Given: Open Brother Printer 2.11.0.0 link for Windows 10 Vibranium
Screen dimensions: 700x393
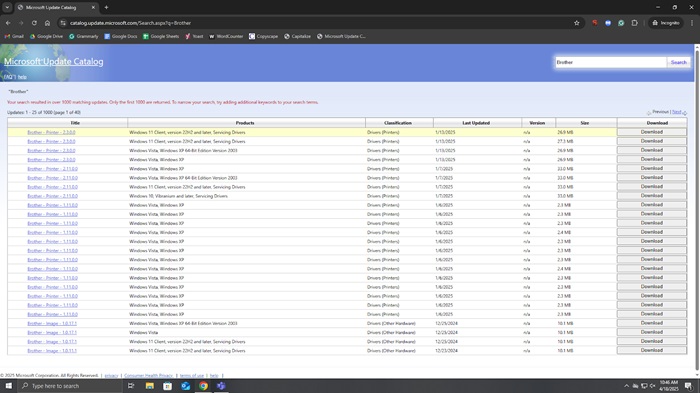Looking at the screenshot, I should coord(52,196).
